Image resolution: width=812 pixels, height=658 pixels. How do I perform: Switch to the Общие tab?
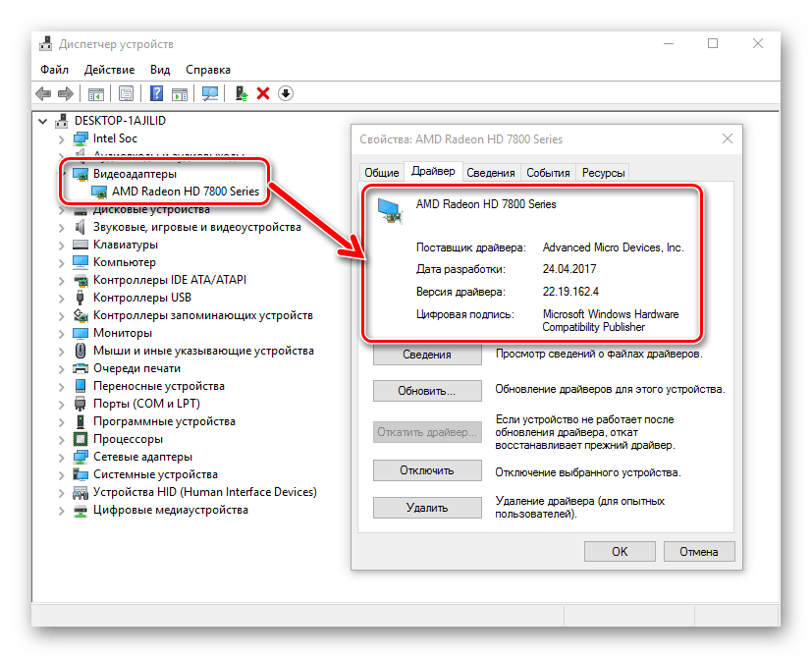(x=382, y=173)
